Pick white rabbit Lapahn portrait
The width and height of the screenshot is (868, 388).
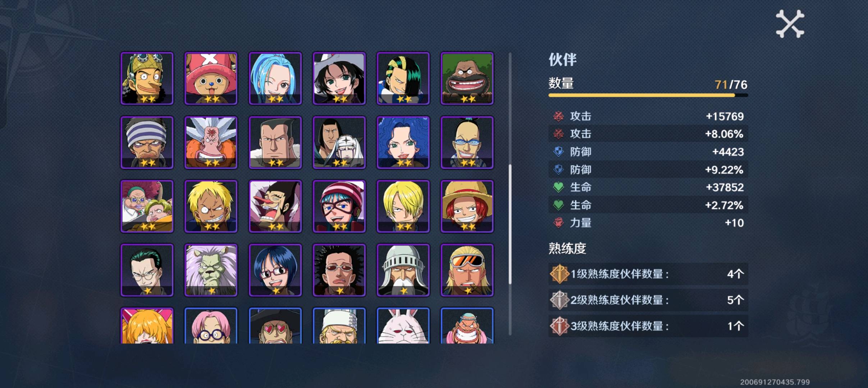[x=403, y=326]
